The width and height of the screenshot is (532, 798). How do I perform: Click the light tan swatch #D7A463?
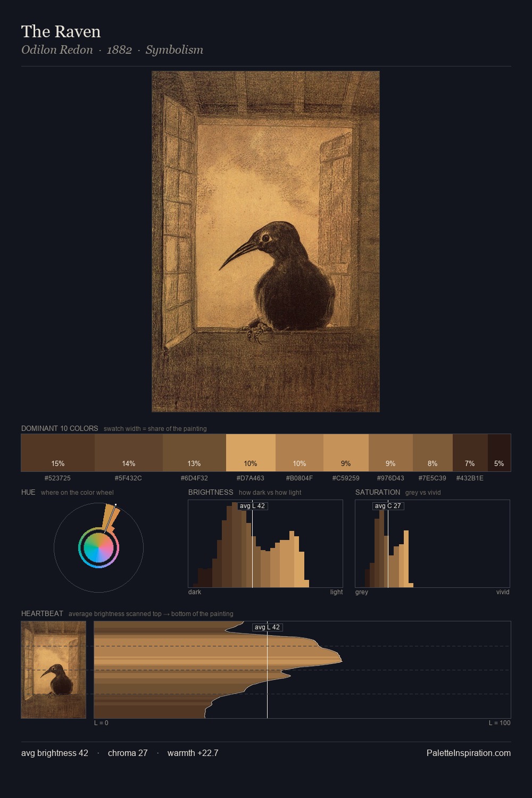click(251, 453)
